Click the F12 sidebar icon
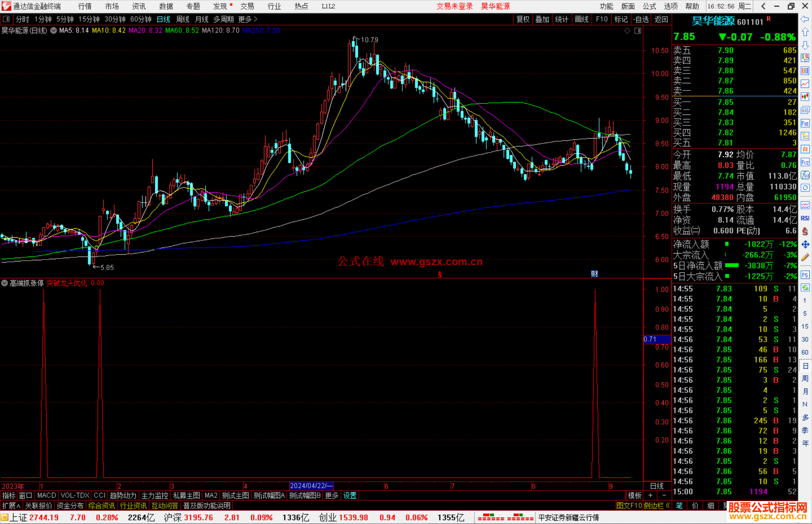Screen dimensions: 812x524 click(805, 162)
